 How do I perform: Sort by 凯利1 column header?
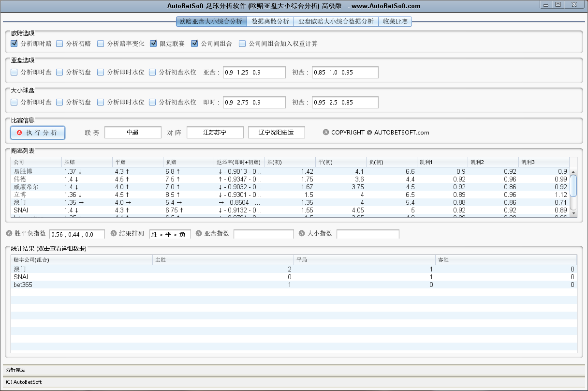click(442, 162)
